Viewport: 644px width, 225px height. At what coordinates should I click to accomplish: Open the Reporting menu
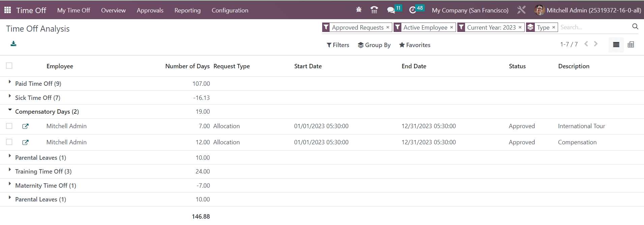[x=187, y=10]
